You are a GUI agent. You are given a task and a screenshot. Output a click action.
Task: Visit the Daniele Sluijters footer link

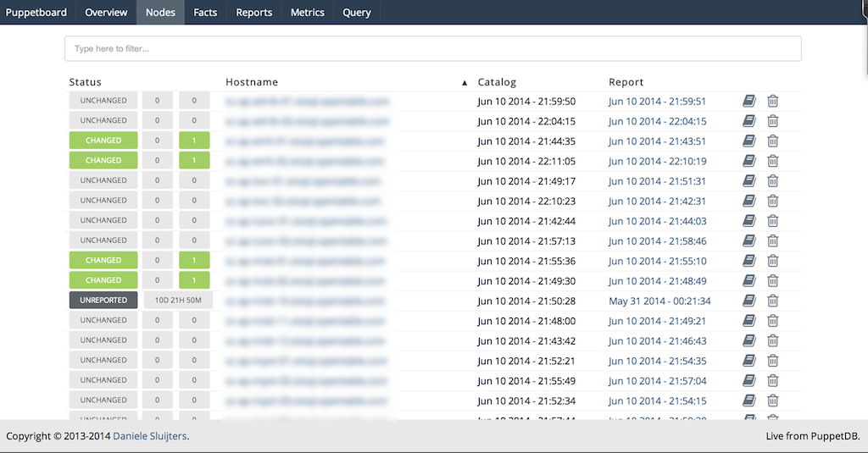tap(150, 436)
